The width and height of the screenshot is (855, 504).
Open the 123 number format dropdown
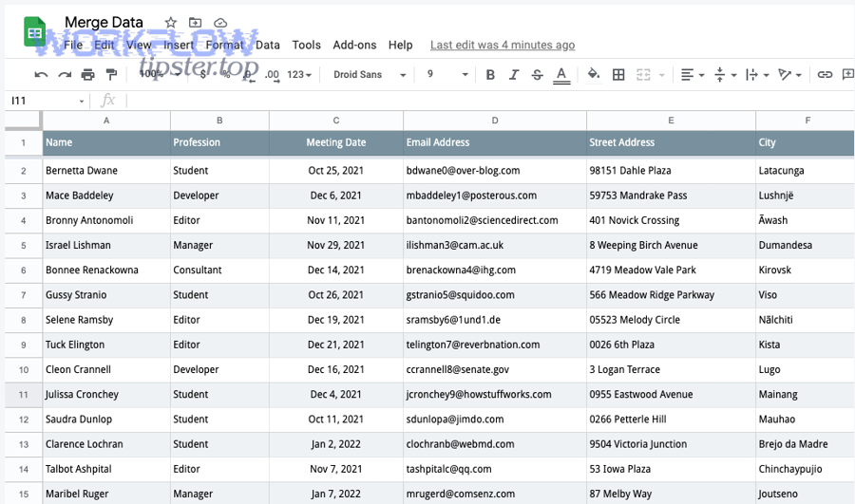tap(299, 75)
